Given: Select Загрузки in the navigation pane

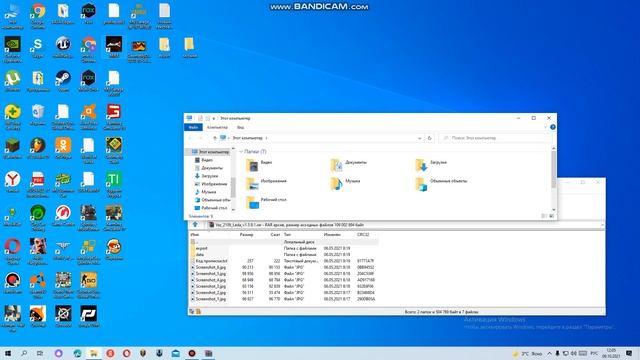Looking at the screenshot, I should (x=207, y=176).
